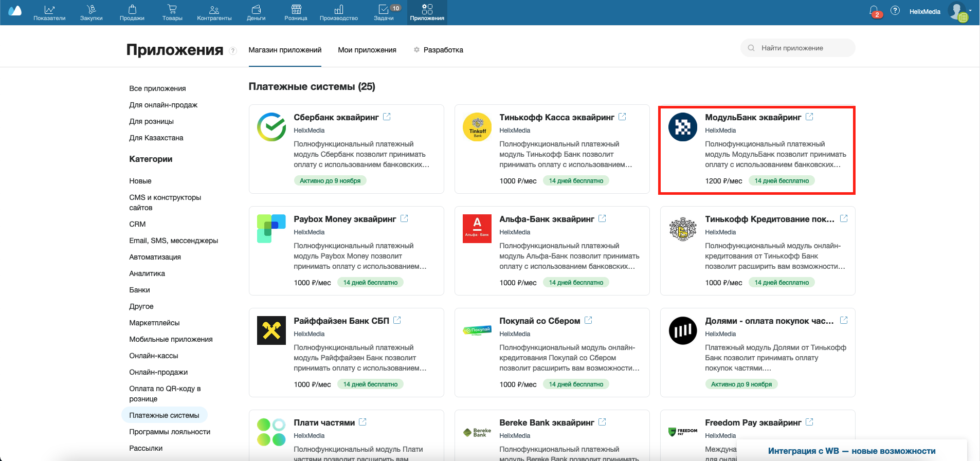Image resolution: width=980 pixels, height=461 pixels.
Task: Switch to Разработка tab
Action: click(439, 50)
